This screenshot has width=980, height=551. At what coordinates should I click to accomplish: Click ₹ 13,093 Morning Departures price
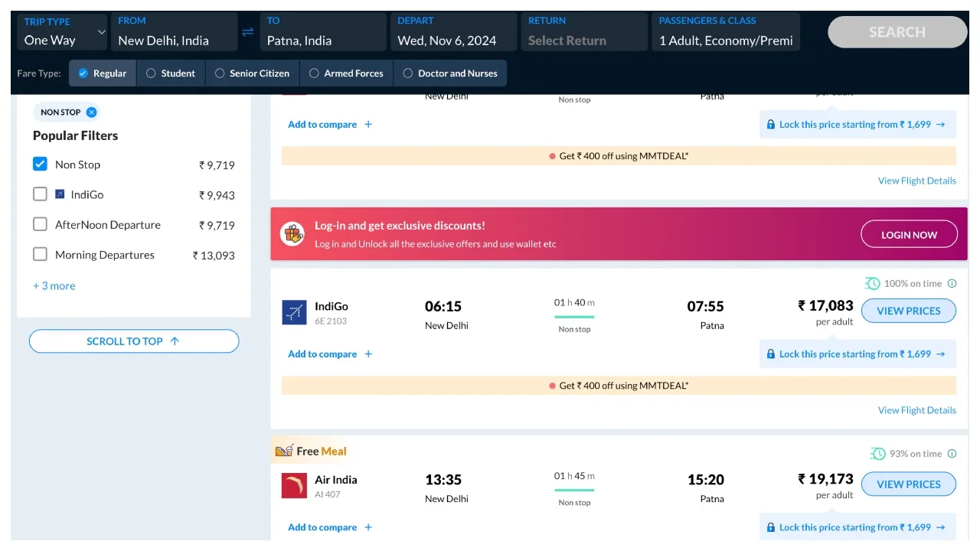(x=214, y=256)
